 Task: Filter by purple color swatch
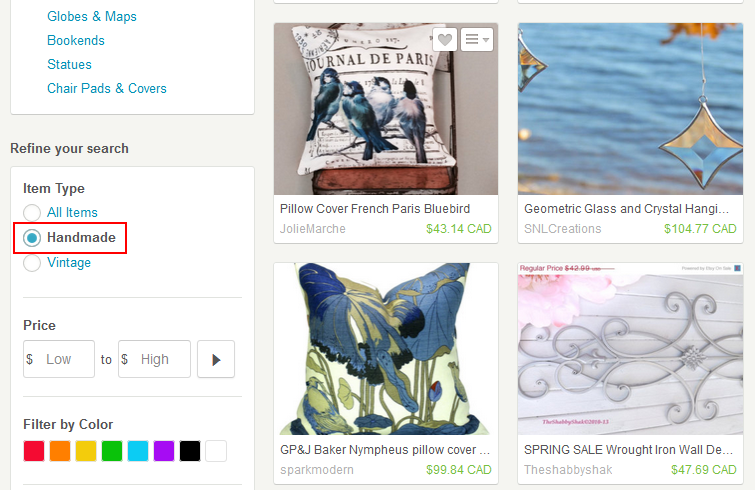[x=164, y=451]
